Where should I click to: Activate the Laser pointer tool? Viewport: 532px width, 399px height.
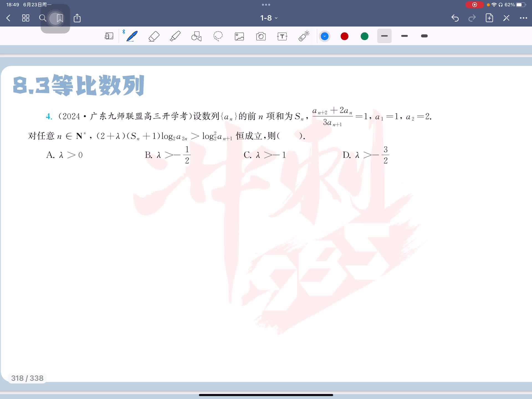point(304,36)
